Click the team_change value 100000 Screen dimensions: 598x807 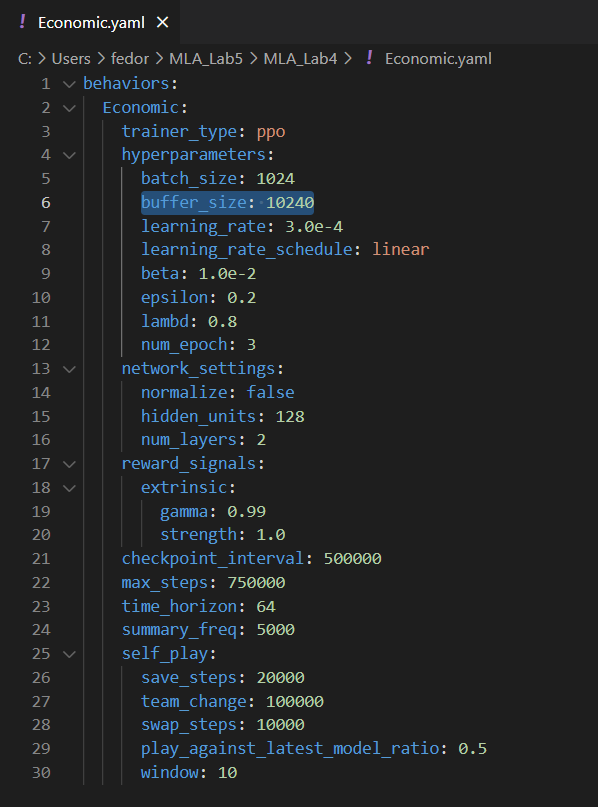[295, 702]
